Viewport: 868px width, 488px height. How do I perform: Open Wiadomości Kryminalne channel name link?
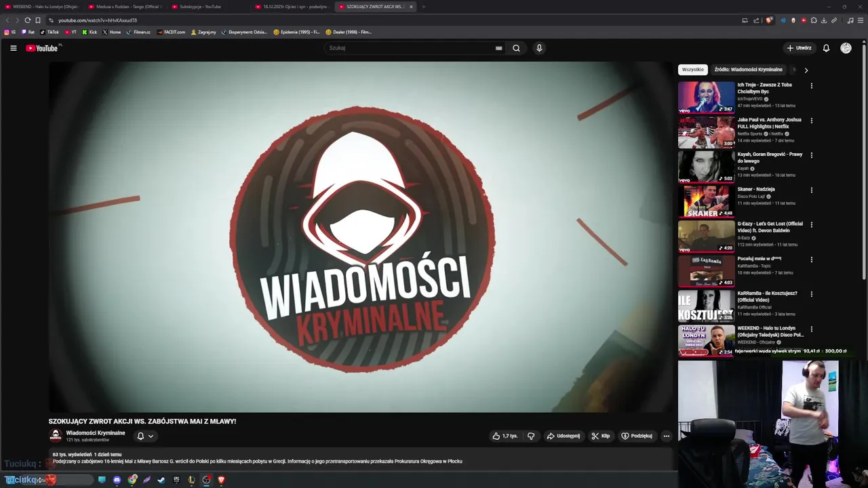(x=96, y=433)
